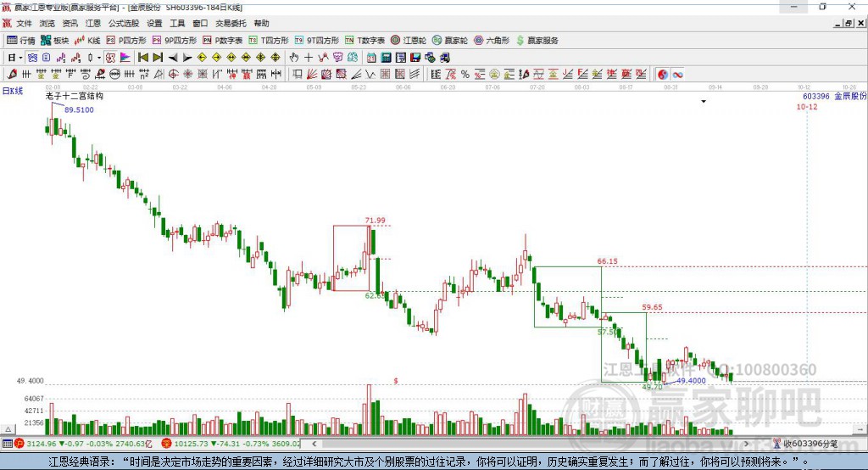868x470 pixels.
Task: Open the 行情 market quotes view
Action: click(x=20, y=41)
